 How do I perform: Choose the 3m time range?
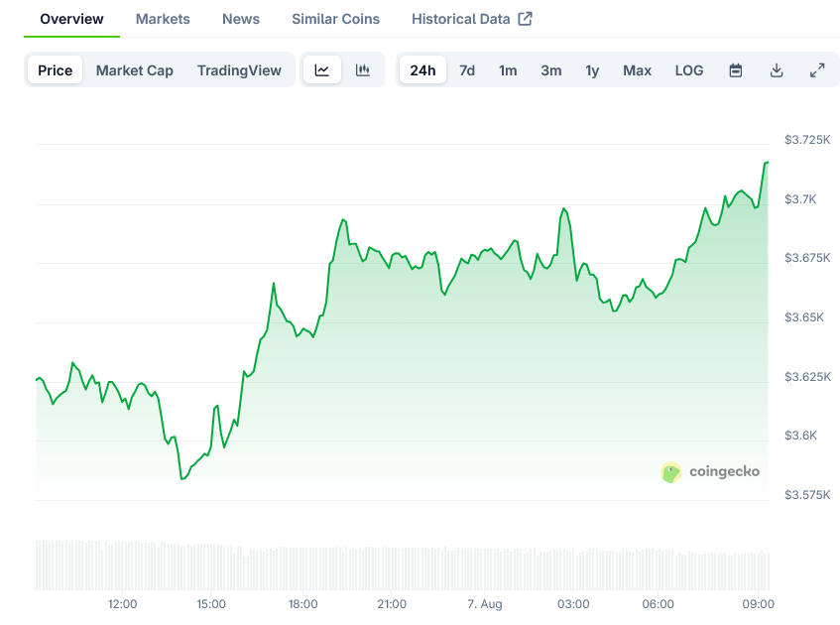tap(551, 70)
